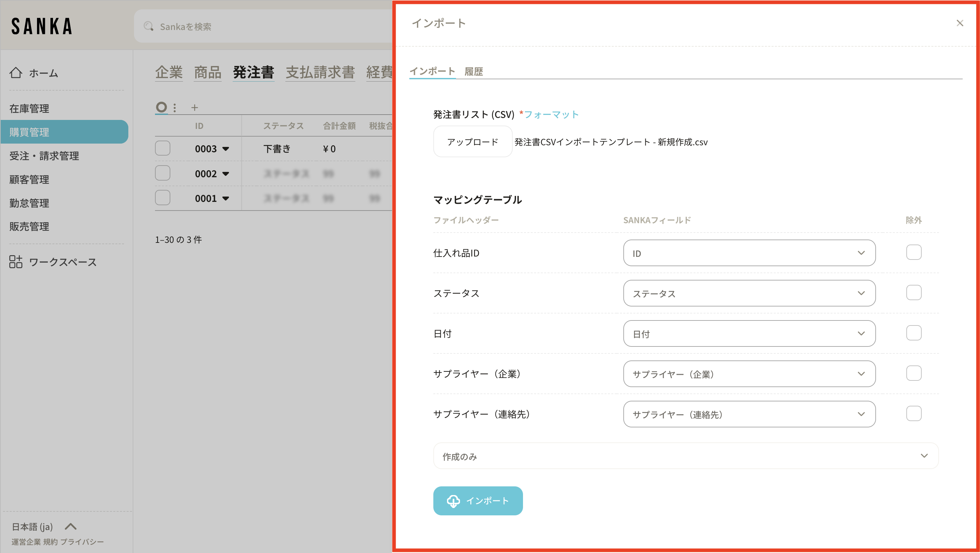Open the サプライヤー（連絡先） field dropdown
Screen dimensions: 980x553
[x=749, y=414]
